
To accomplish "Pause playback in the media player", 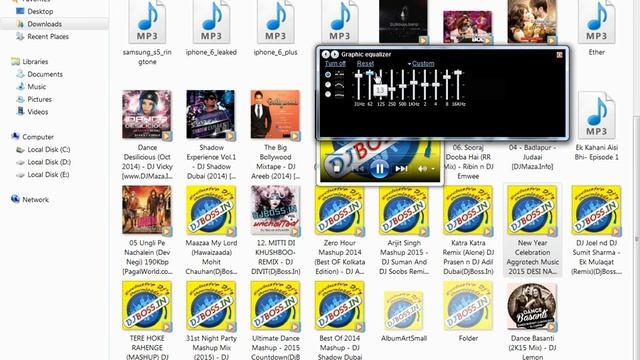I will click(x=380, y=168).
